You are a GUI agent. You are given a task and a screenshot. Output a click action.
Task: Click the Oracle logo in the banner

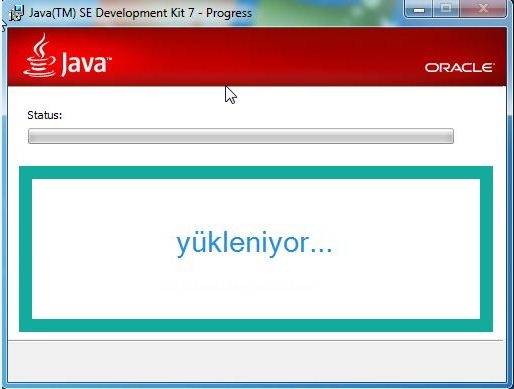pyautogui.click(x=459, y=68)
